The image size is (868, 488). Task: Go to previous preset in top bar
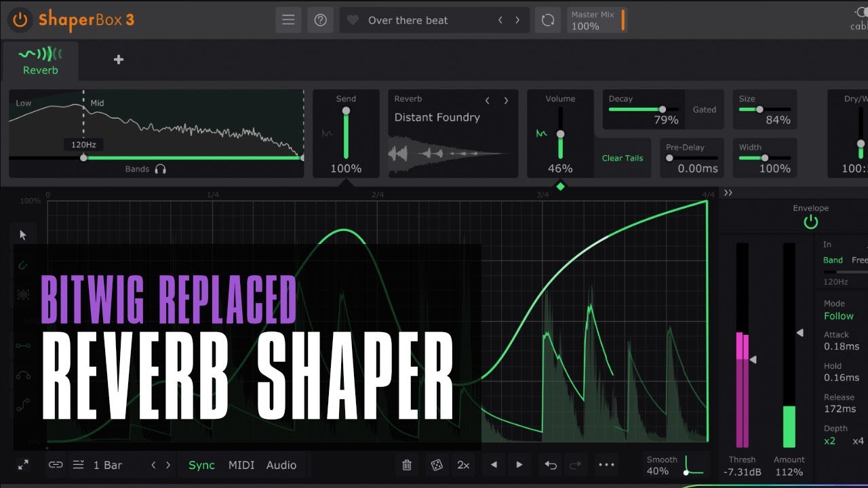[x=500, y=20]
